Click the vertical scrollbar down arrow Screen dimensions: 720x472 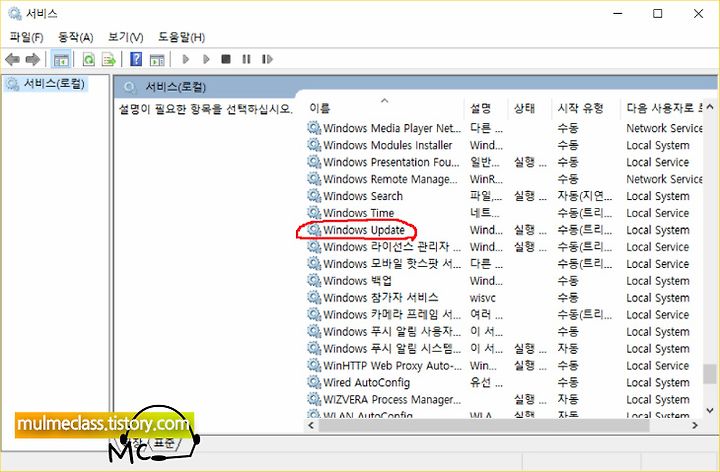tap(710, 410)
